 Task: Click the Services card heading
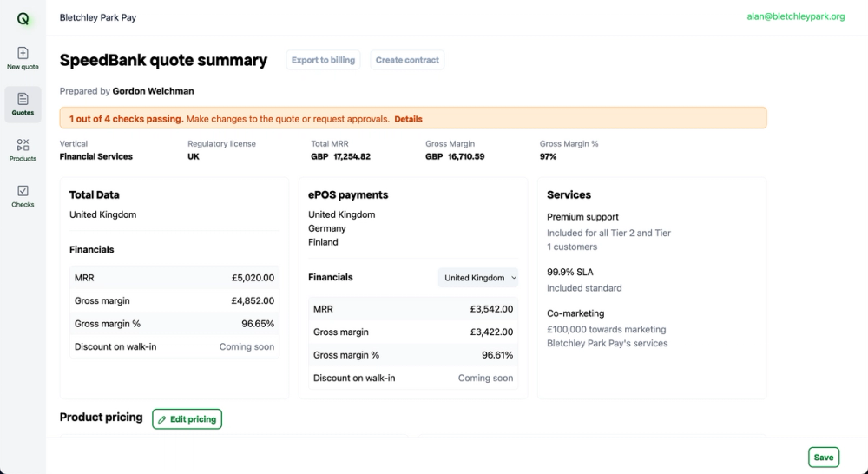(569, 195)
